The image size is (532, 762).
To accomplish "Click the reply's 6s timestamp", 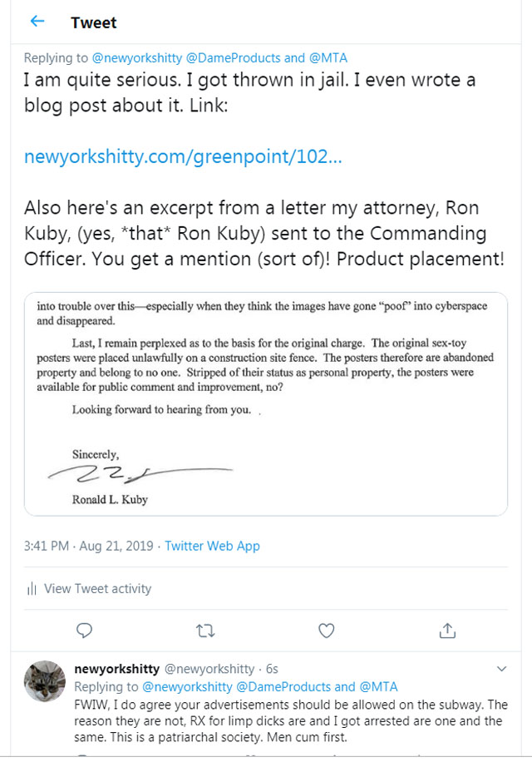I will pos(273,669).
